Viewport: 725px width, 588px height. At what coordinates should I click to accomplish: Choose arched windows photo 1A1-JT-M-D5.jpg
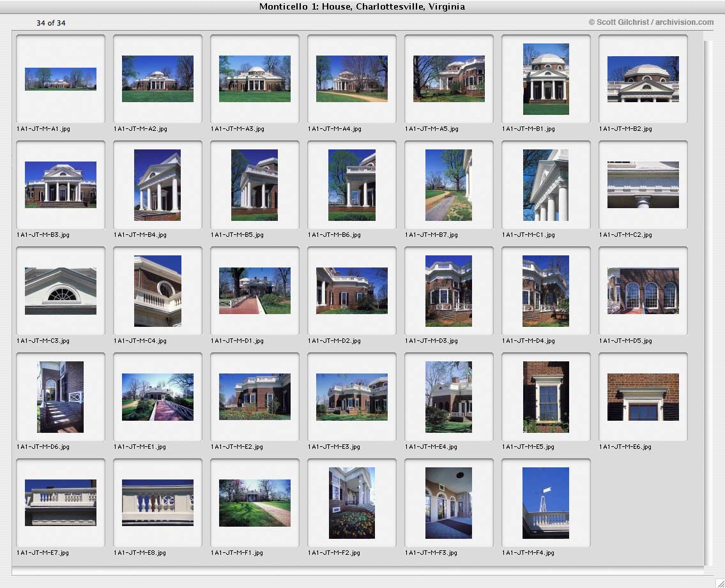click(x=643, y=290)
